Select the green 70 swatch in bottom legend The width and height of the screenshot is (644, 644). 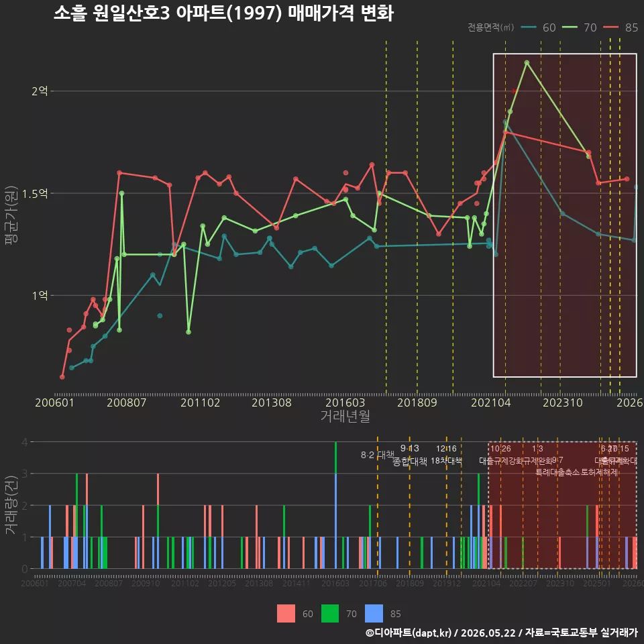tap(330, 614)
